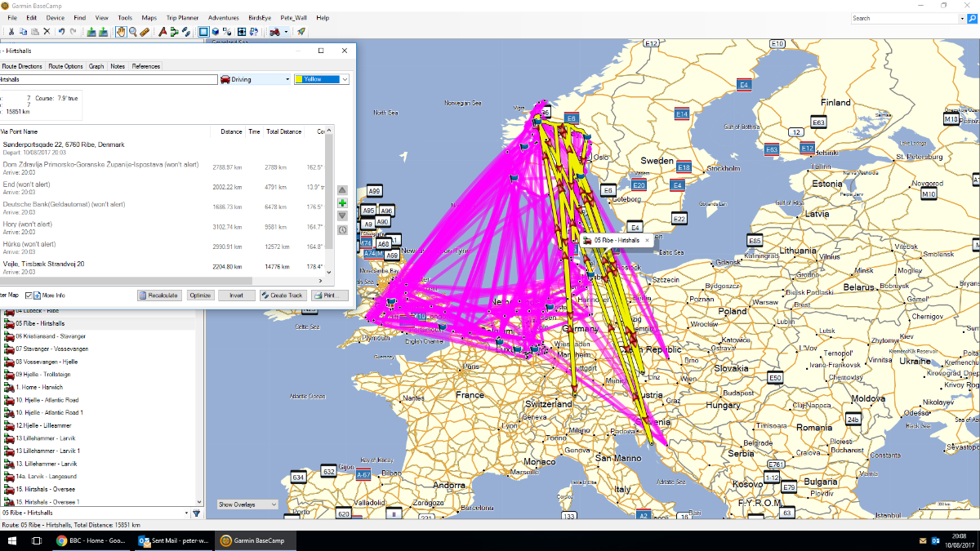Viewport: 980px width, 551px height.
Task: Select route 06 Kristiansand - Stavanger
Action: [51, 336]
